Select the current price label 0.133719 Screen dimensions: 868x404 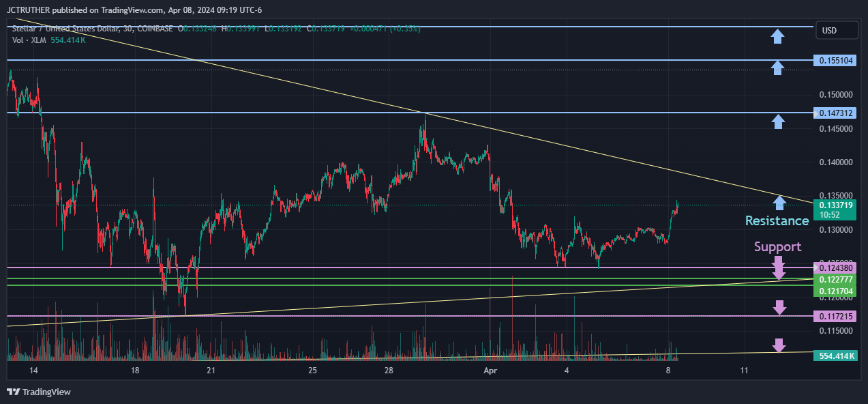[x=836, y=205]
